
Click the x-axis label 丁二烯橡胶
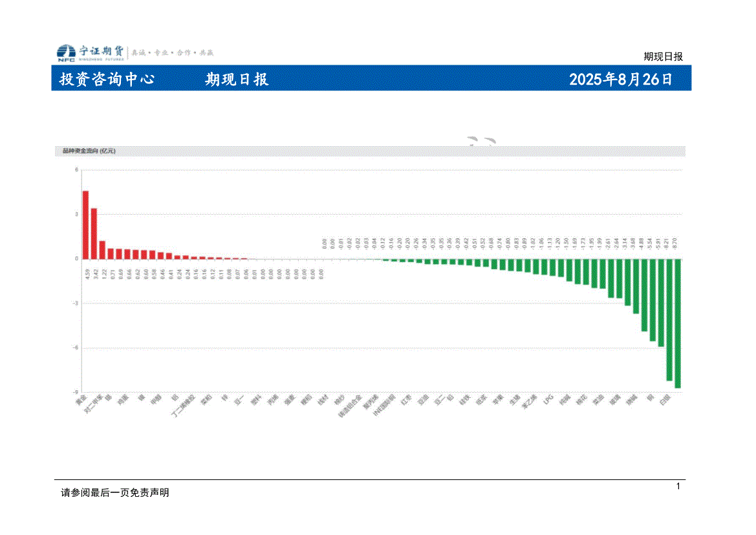click(x=183, y=406)
